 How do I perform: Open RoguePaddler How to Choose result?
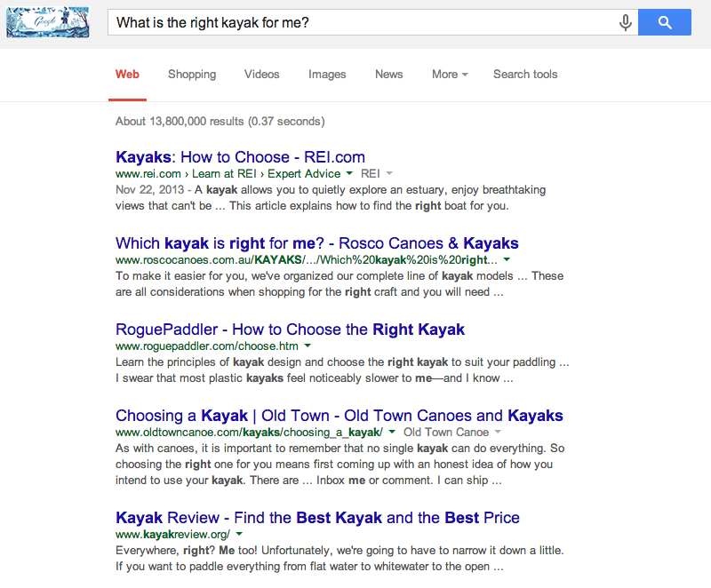291,330
